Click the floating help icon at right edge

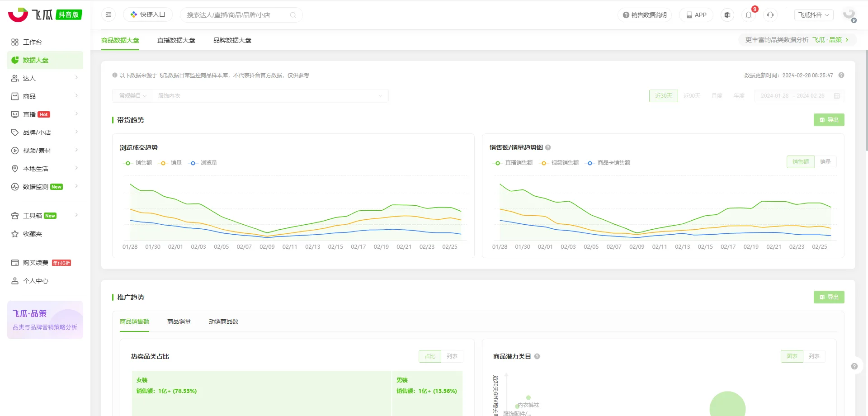854,366
